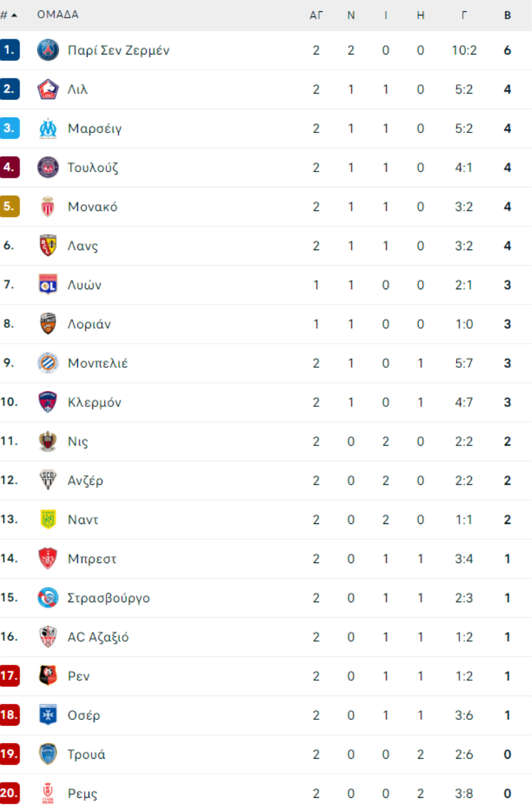The image size is (532, 812).
Task: Click the red position 17 badge
Action: click(x=9, y=675)
